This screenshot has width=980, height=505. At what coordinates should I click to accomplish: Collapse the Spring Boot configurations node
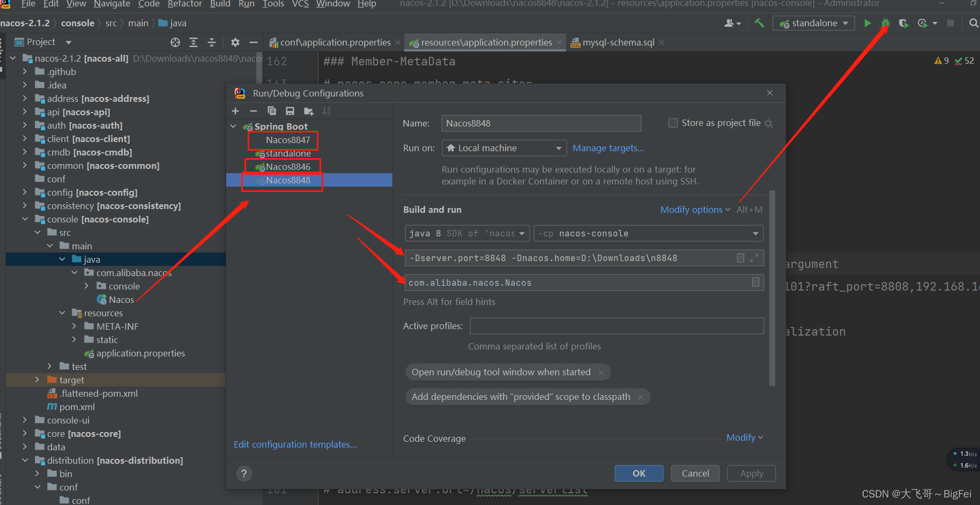pos(233,126)
